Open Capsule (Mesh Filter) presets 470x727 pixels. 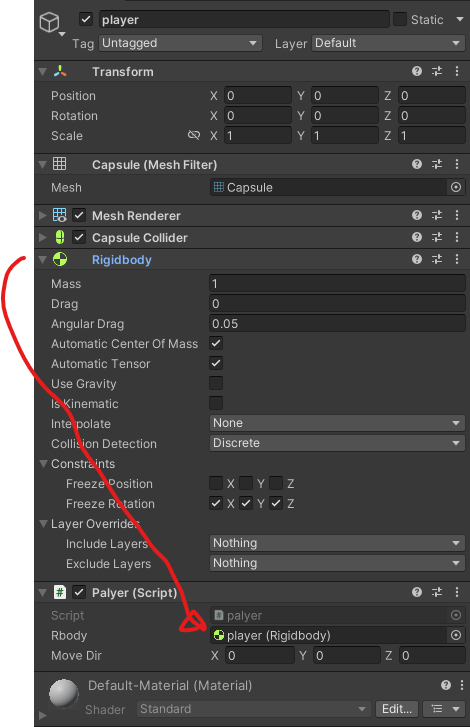[437, 164]
